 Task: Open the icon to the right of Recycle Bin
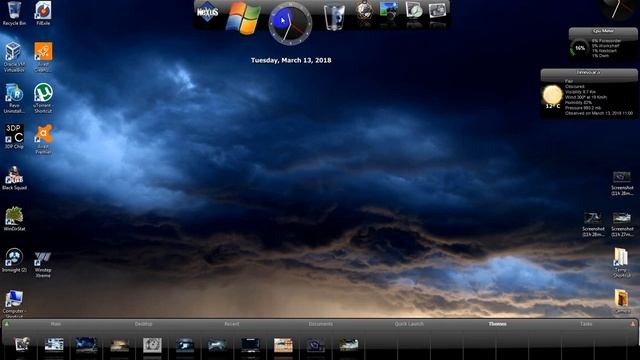pos(43,13)
